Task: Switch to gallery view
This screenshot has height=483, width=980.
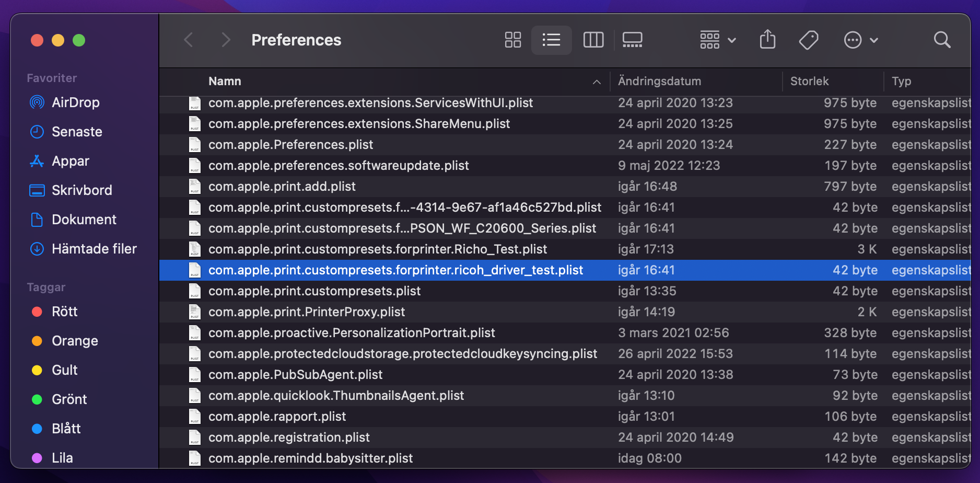Action: [x=632, y=40]
